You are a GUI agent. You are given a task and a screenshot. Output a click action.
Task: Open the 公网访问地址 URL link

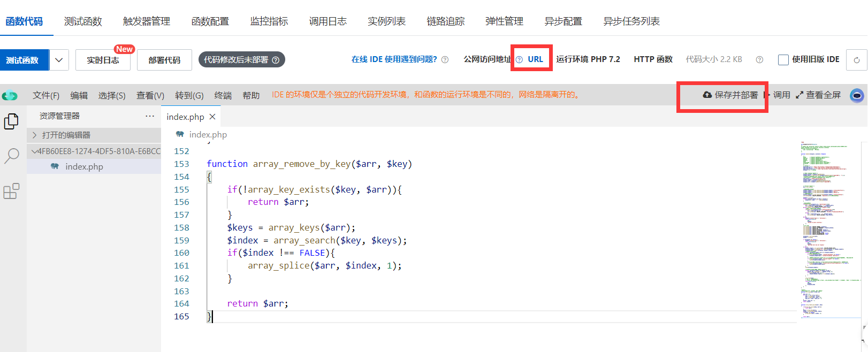[x=535, y=59]
